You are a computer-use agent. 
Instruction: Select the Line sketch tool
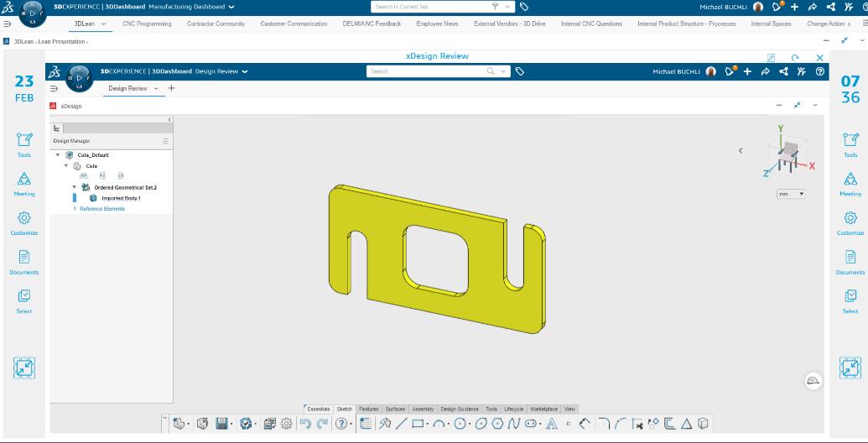(x=401, y=424)
